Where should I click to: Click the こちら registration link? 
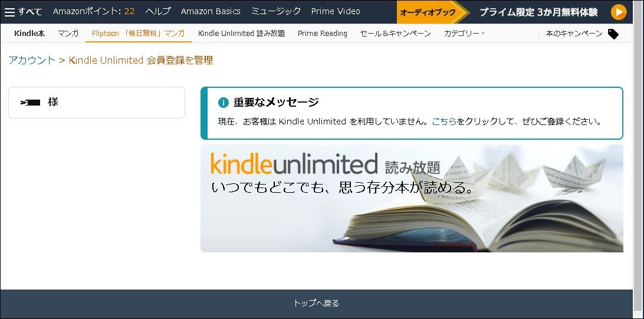[444, 121]
